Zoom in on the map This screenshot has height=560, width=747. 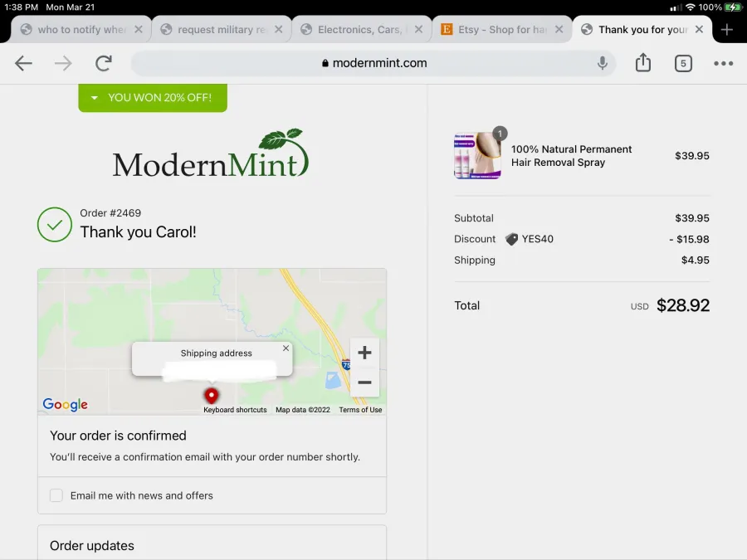(364, 353)
